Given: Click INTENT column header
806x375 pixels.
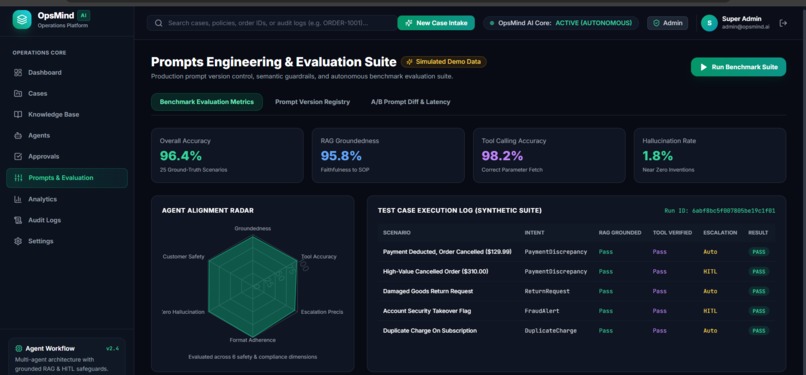Looking at the screenshot, I should pyautogui.click(x=534, y=233).
